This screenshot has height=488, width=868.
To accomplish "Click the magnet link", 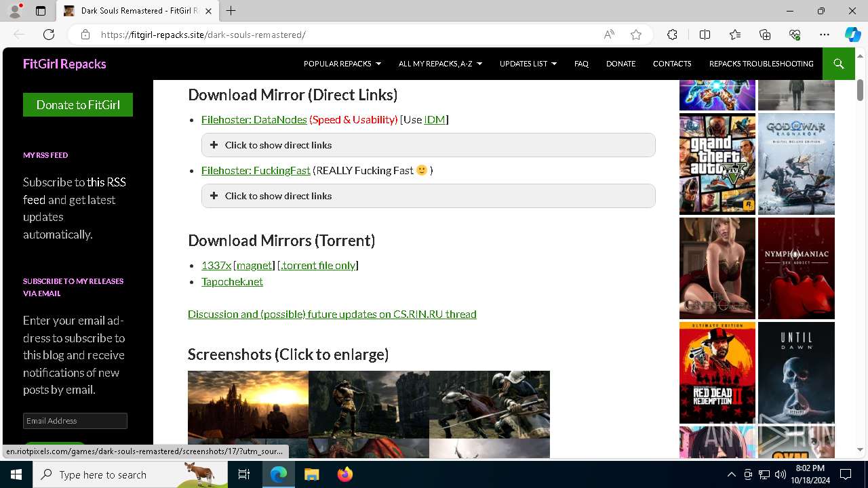I will click(254, 265).
